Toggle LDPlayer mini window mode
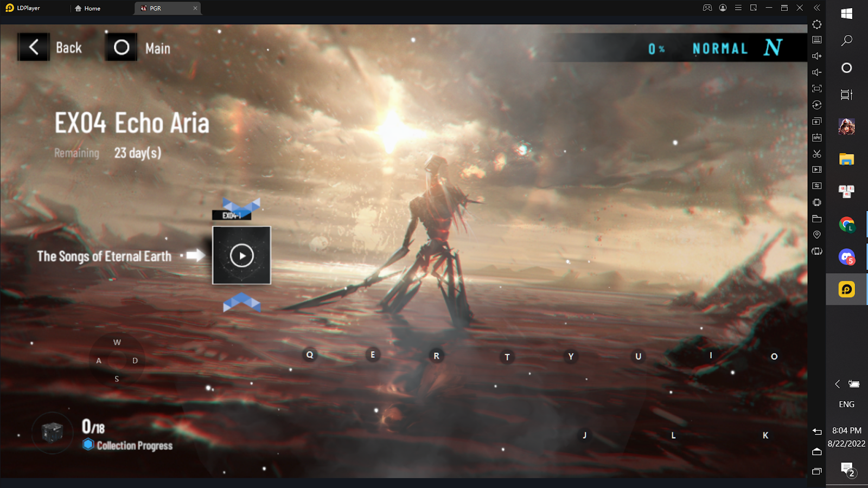The width and height of the screenshot is (868, 488). click(x=754, y=8)
